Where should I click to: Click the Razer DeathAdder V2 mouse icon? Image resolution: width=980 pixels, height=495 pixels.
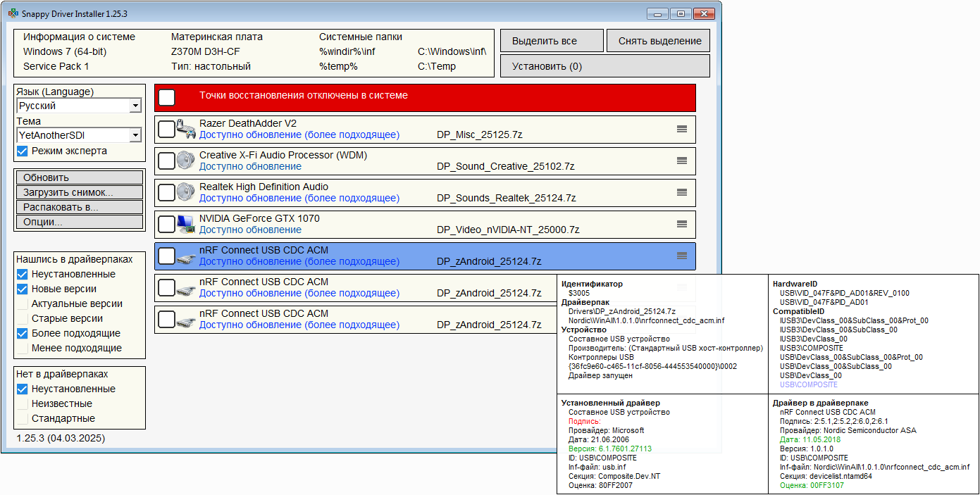pos(185,129)
